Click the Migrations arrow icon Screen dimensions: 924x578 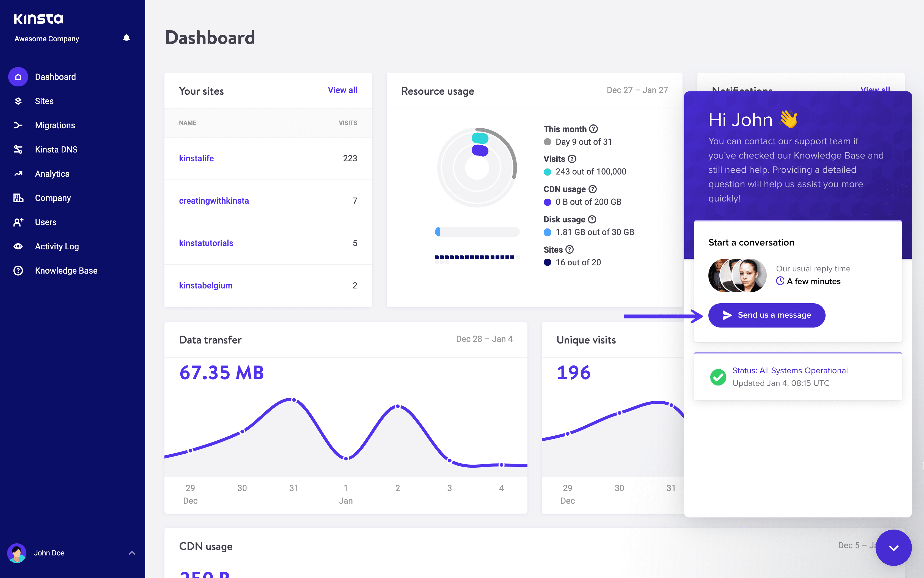click(x=18, y=126)
